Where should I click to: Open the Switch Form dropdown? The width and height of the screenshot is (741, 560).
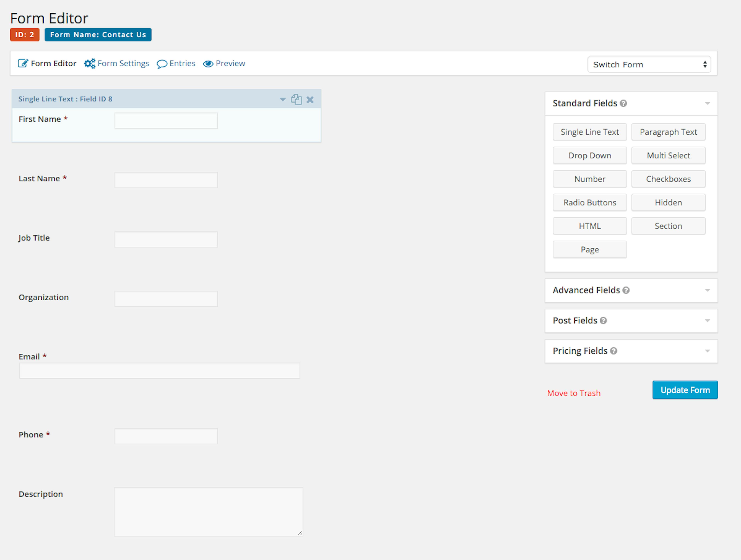click(x=649, y=64)
